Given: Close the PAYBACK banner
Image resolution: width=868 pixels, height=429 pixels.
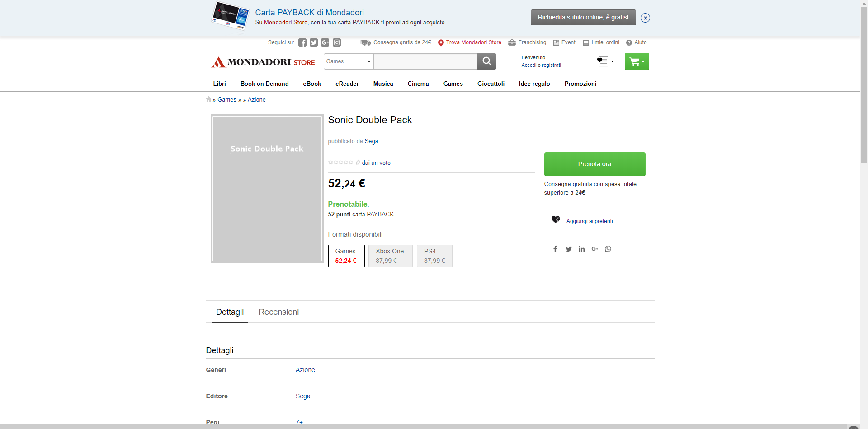Looking at the screenshot, I should click(646, 18).
